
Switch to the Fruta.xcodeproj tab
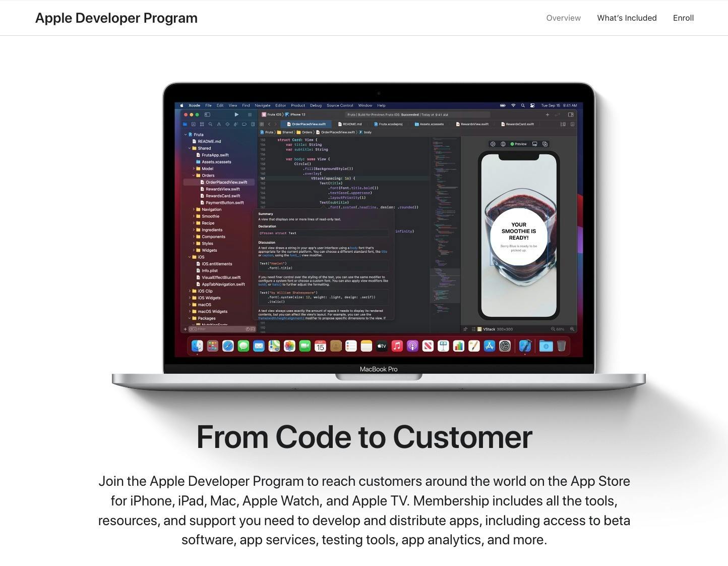(x=388, y=124)
